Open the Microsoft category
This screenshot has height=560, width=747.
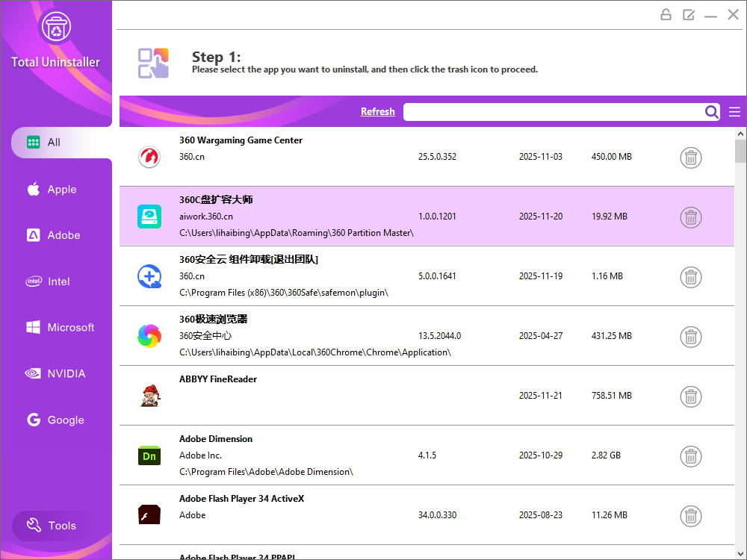60,328
